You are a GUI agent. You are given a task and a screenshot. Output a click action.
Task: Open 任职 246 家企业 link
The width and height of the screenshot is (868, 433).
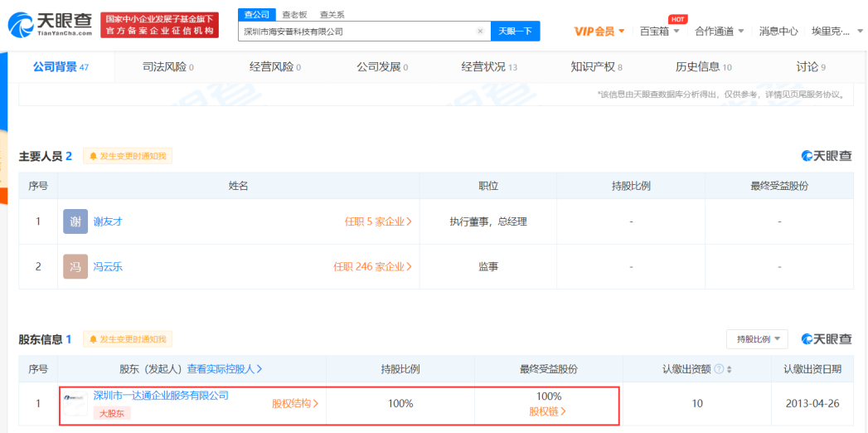(x=372, y=266)
